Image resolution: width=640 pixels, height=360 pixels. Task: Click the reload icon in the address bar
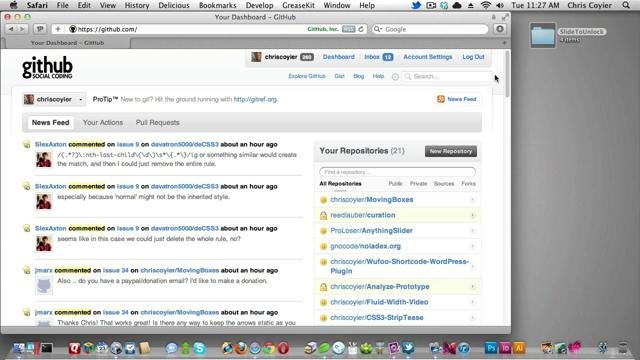tap(361, 29)
